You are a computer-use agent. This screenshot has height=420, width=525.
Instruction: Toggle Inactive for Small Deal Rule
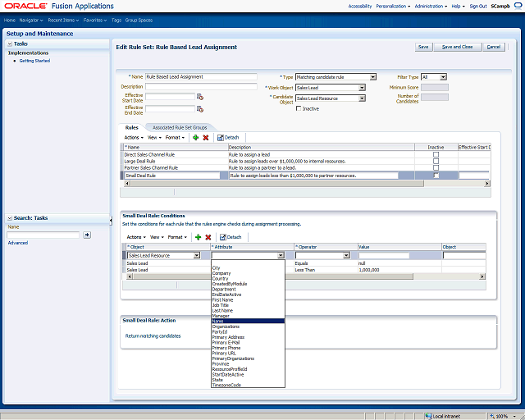(x=436, y=176)
